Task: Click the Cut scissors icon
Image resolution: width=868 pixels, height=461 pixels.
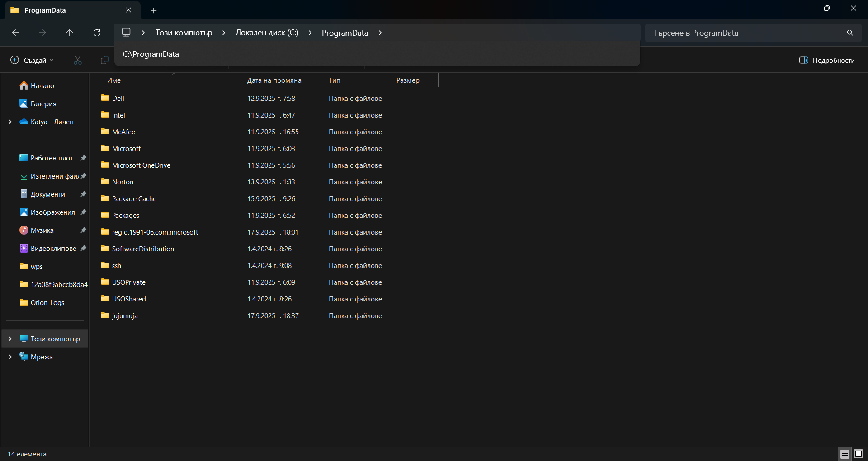Action: click(x=78, y=60)
